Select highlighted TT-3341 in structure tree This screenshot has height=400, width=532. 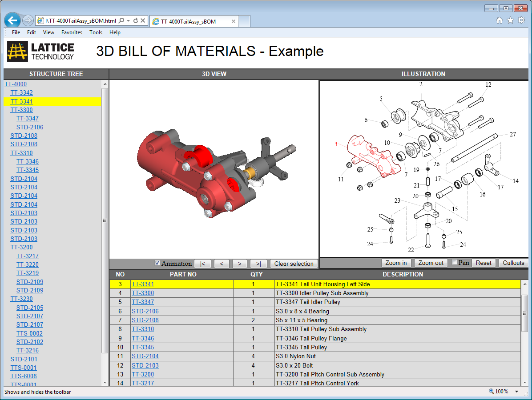point(22,101)
